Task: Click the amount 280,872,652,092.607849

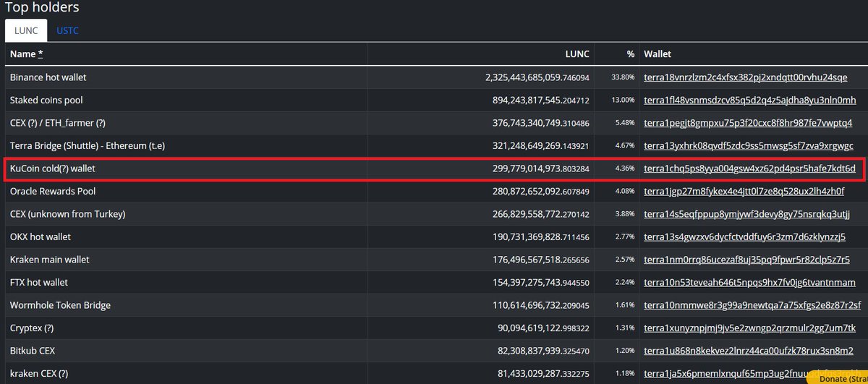Action: click(x=540, y=192)
